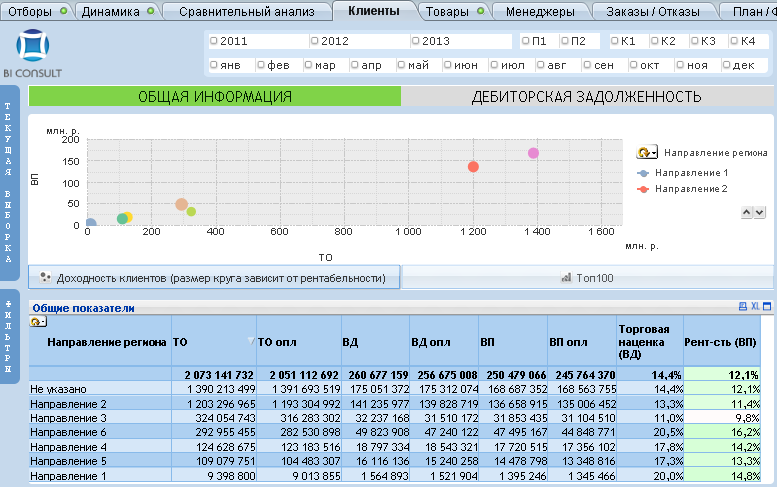
Task: Click the pink bubble on scatter chart
Action: pos(533,153)
